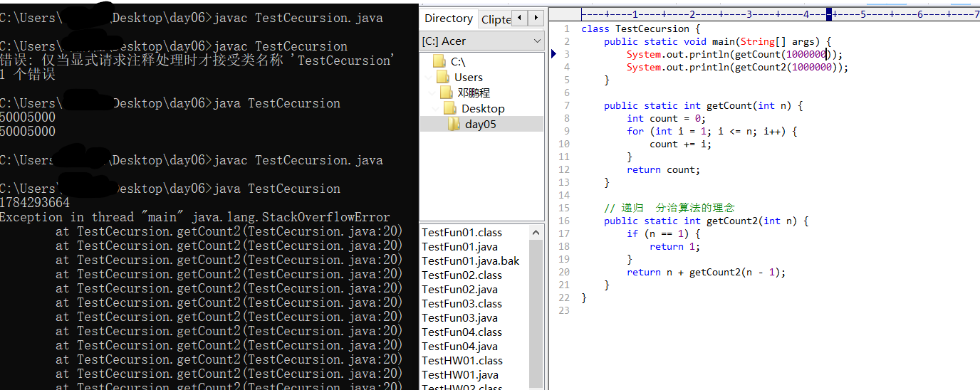Select TestHW01.java in the file list

pyautogui.click(x=460, y=375)
